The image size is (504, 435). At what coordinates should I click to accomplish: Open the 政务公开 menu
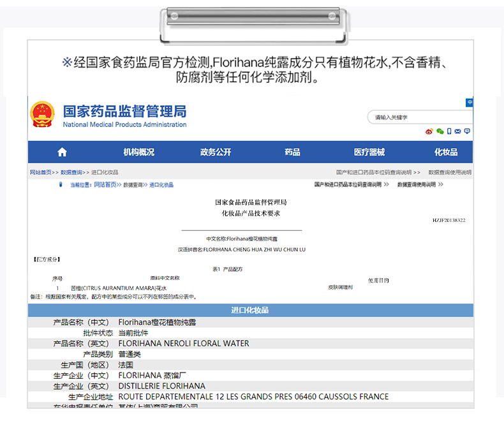tap(216, 152)
